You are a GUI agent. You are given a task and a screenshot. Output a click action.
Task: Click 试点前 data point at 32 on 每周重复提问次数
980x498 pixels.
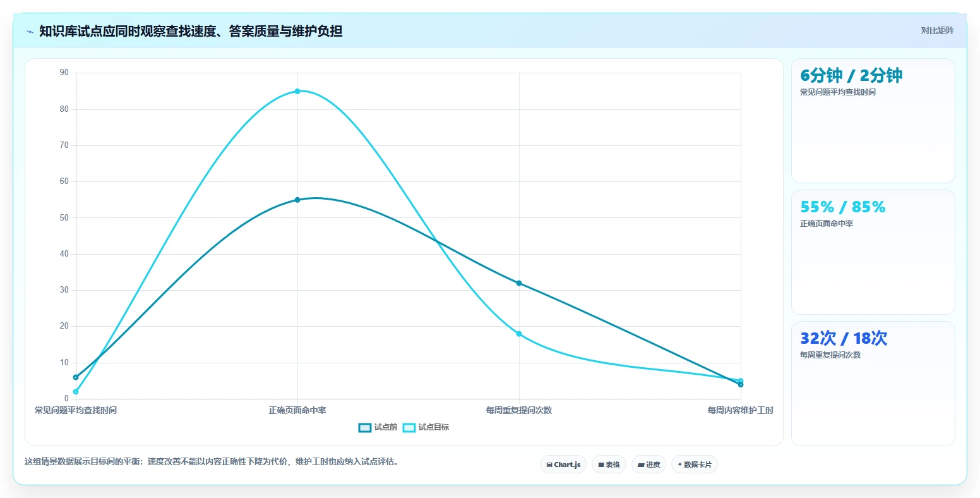click(519, 283)
